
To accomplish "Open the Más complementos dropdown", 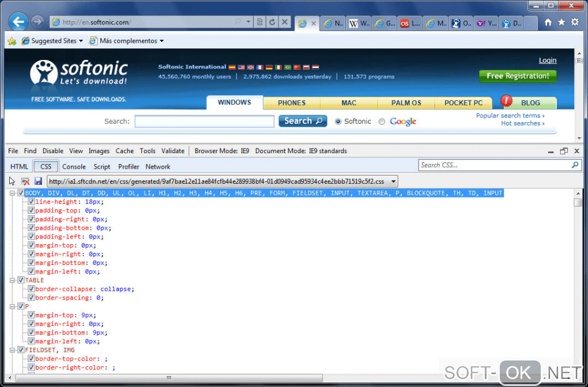I will [161, 41].
